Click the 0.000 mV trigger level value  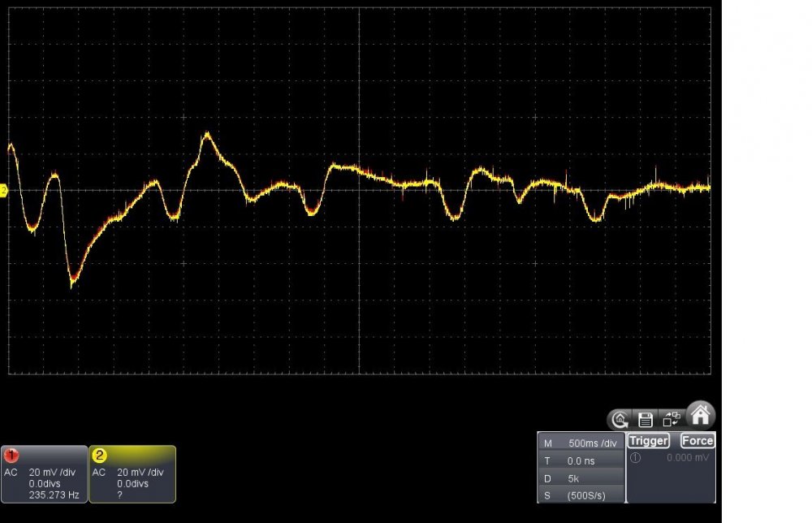click(x=689, y=458)
